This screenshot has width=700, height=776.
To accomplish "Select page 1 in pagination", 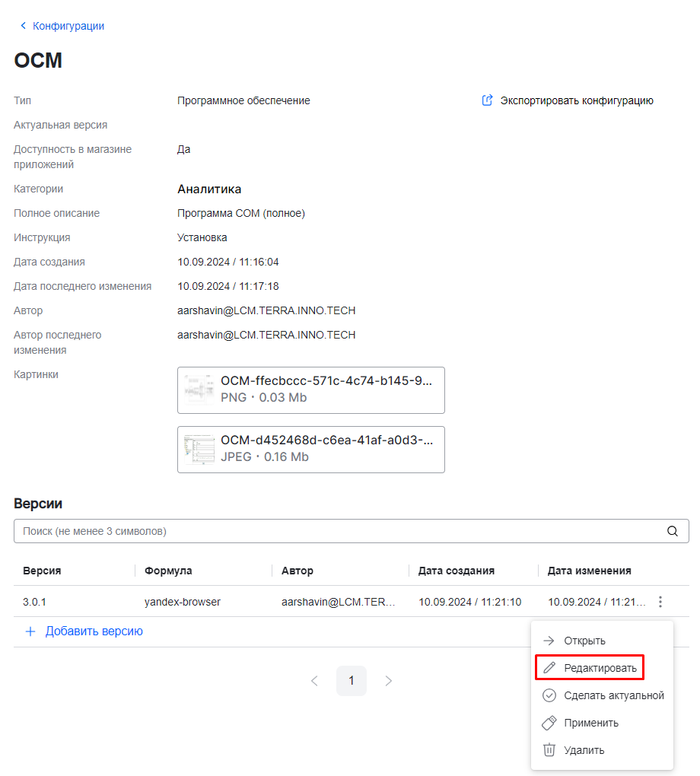I will pyautogui.click(x=351, y=681).
